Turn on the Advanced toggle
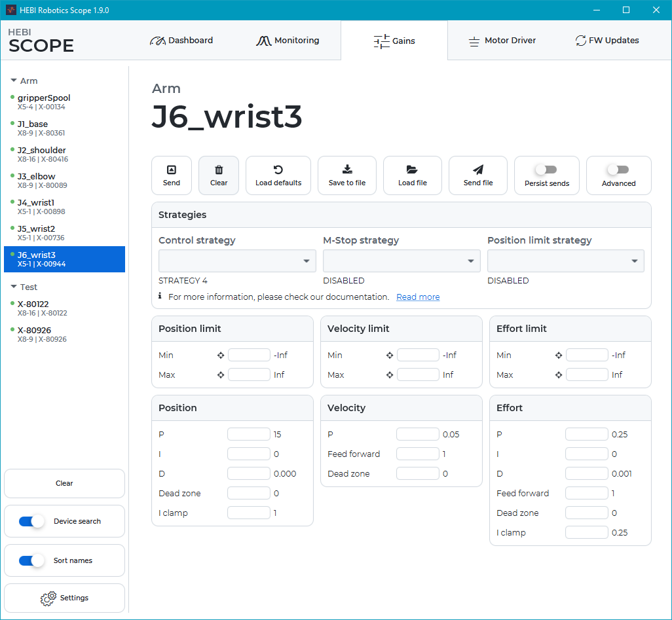Image resolution: width=672 pixels, height=620 pixels. point(618,170)
